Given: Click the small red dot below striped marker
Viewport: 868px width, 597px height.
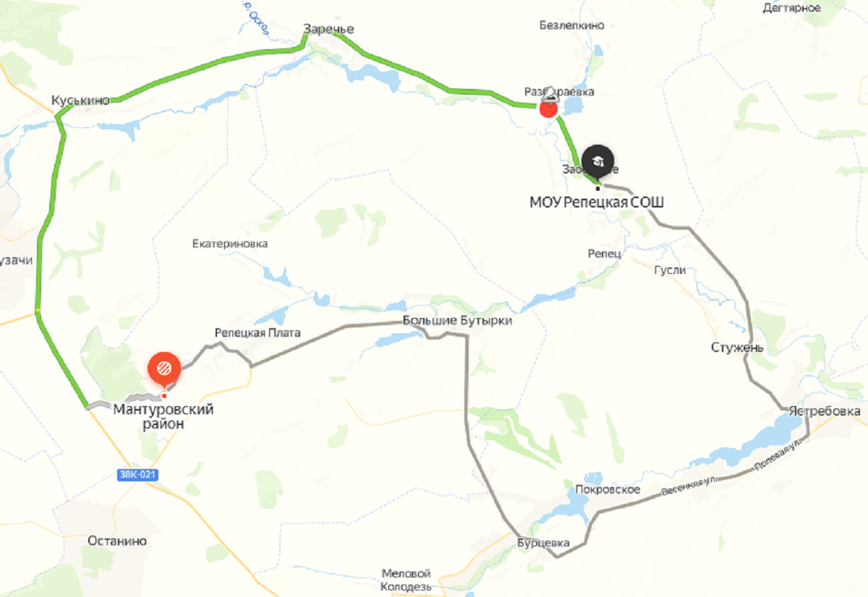Looking at the screenshot, I should click(x=164, y=395).
